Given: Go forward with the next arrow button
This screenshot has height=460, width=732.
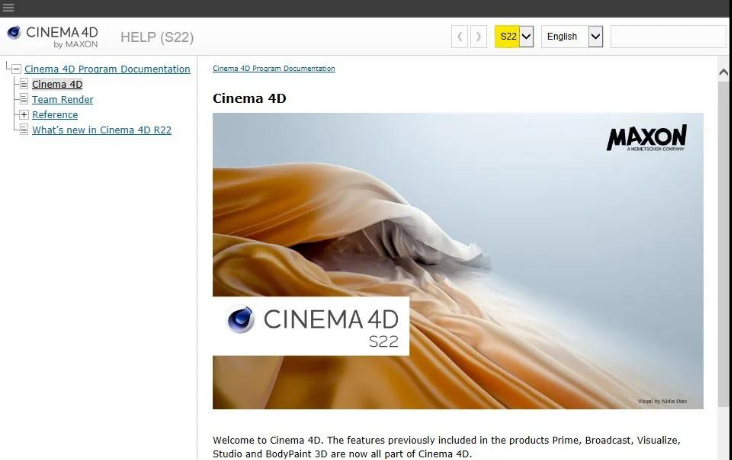Looking at the screenshot, I should click(x=479, y=36).
